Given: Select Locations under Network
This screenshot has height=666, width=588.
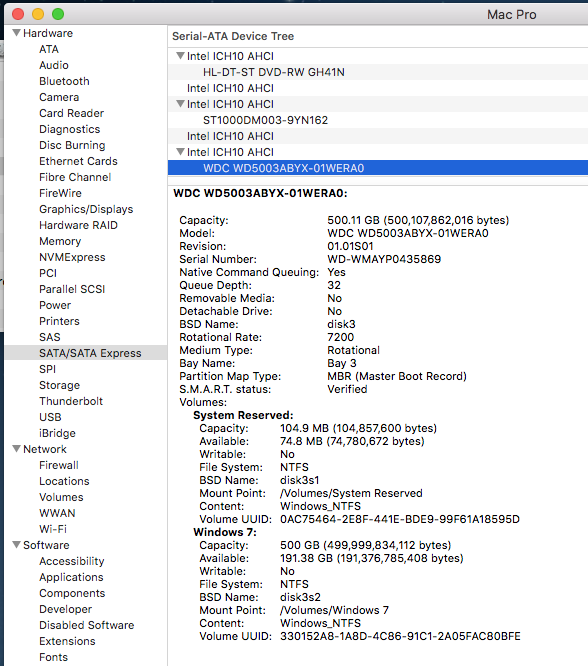Looking at the screenshot, I should coord(64,481).
